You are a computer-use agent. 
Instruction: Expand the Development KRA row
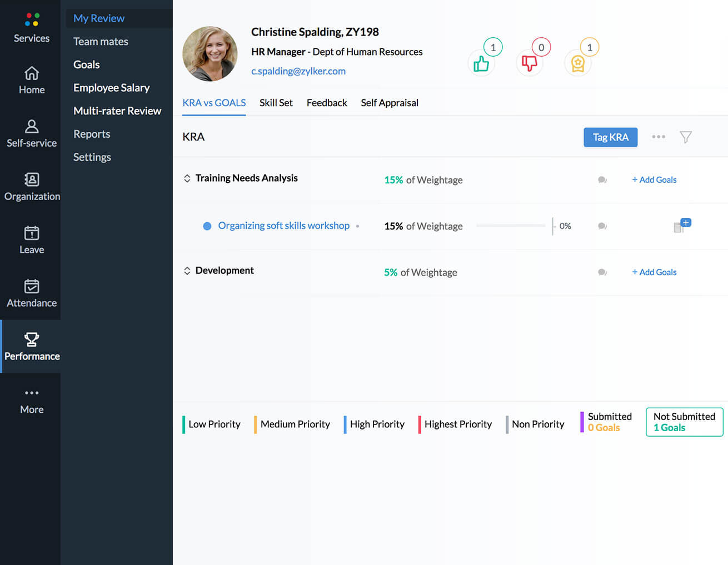pos(187,271)
